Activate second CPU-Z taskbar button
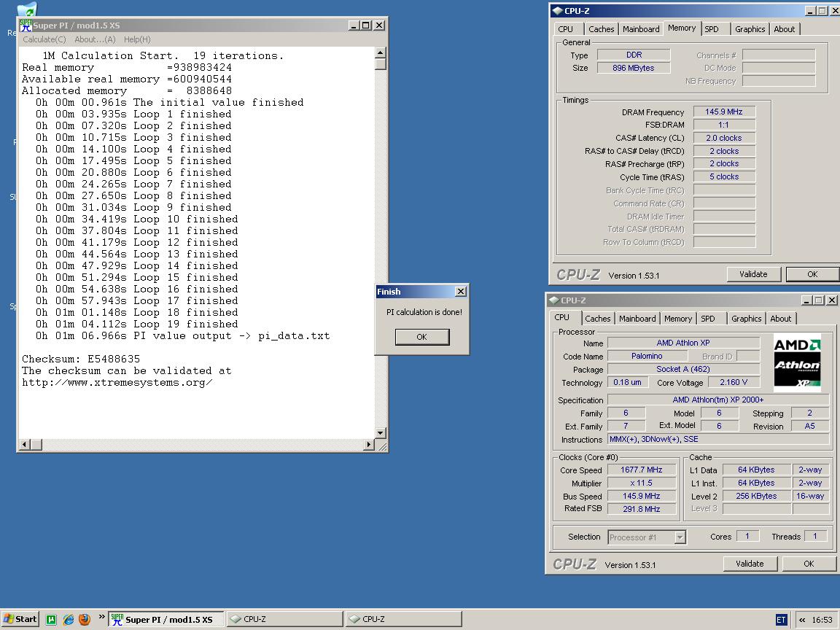The width and height of the screenshot is (840, 630). (403, 619)
